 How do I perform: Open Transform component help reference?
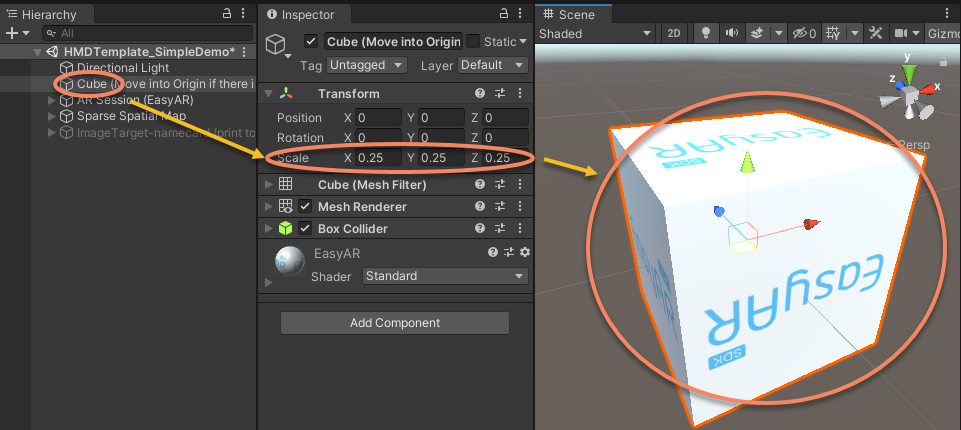(x=480, y=93)
